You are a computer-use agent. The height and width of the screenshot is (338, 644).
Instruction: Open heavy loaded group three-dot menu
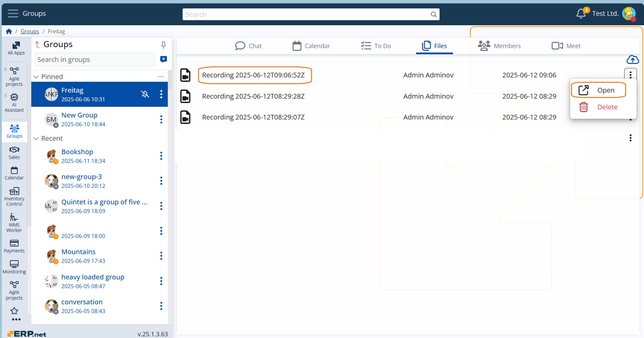(161, 281)
